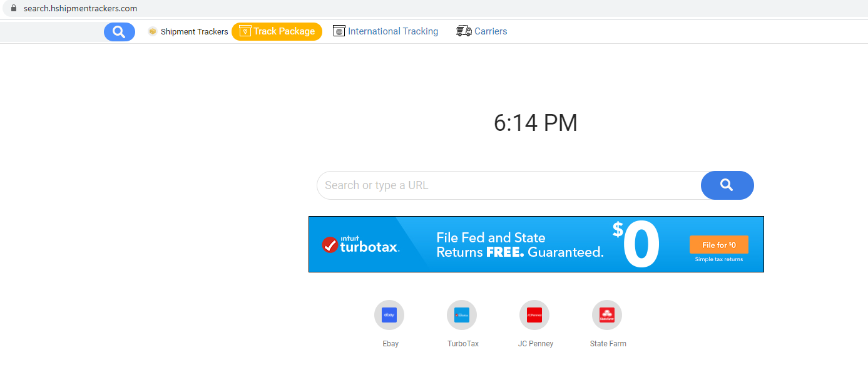This screenshot has height=382, width=868.
Task: Open the Shipment Trackers label link
Action: pos(194,31)
